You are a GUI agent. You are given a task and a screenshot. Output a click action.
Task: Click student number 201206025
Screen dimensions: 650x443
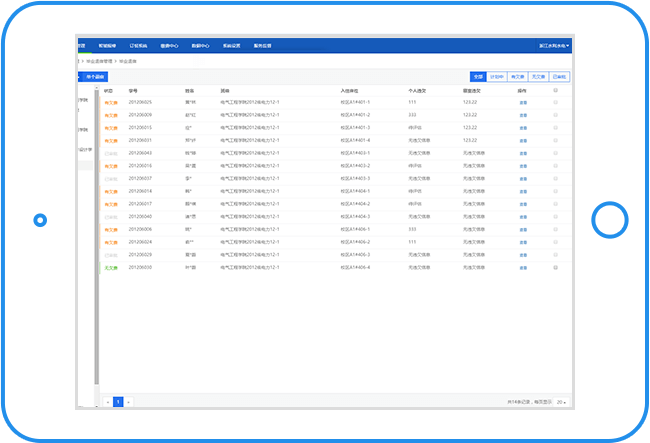pyautogui.click(x=140, y=102)
